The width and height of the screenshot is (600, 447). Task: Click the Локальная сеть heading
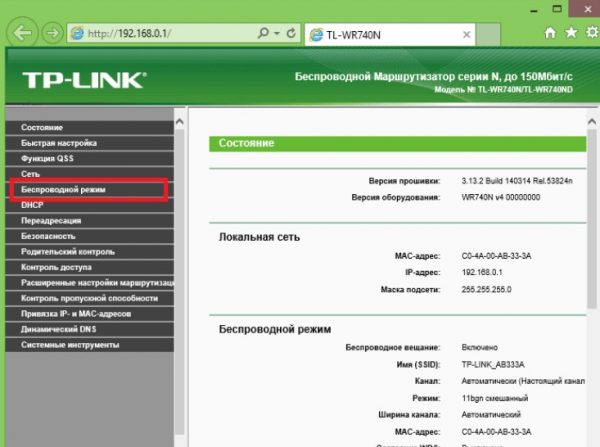tap(259, 237)
